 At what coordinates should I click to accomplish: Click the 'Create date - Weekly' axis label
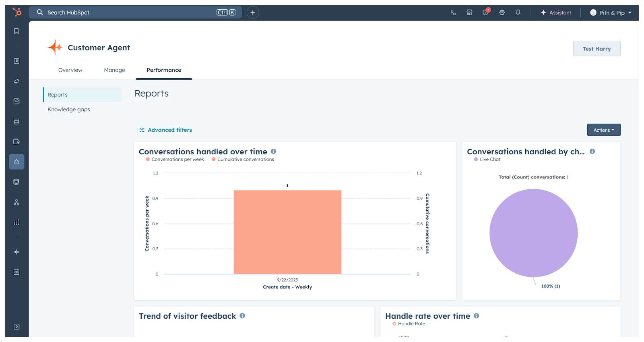coord(287,287)
